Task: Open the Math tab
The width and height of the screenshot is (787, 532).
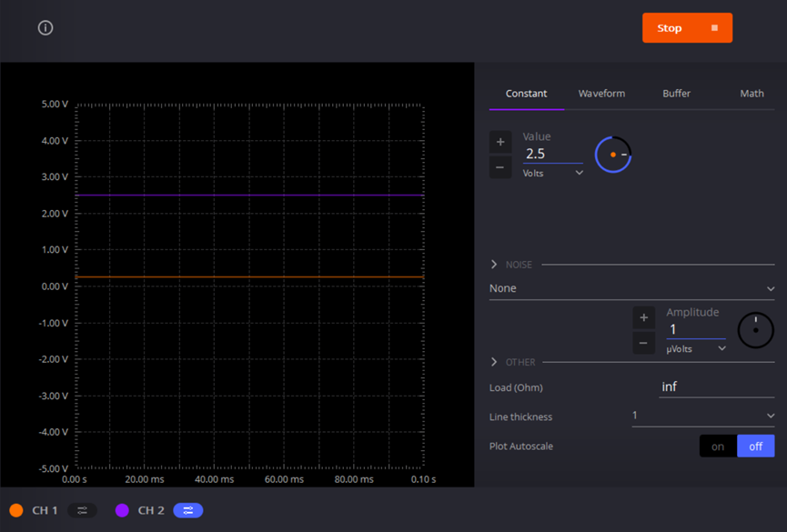Action: [x=752, y=94]
